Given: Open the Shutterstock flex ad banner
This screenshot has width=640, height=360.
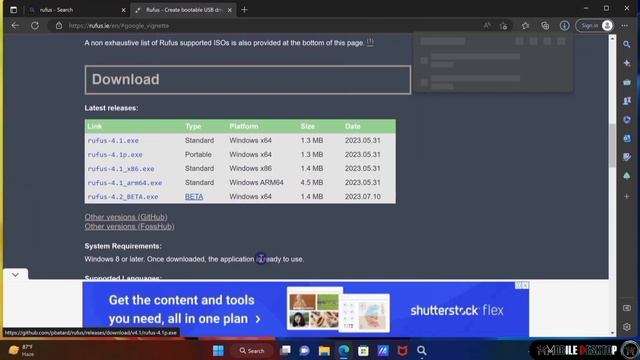Looking at the screenshot, I should [x=306, y=310].
